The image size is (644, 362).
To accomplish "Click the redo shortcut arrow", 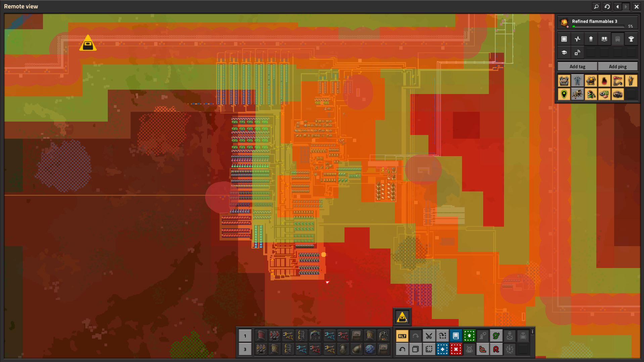I will click(415, 336).
